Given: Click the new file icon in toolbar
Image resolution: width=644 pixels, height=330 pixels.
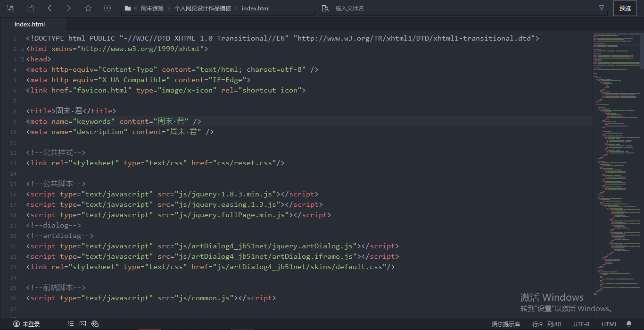Looking at the screenshot, I should [10, 8].
